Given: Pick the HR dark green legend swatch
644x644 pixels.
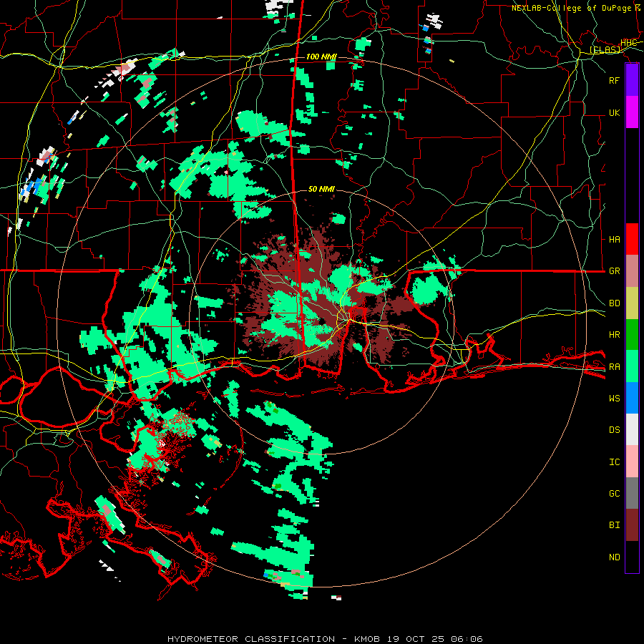Looking at the screenshot, I should (632, 335).
